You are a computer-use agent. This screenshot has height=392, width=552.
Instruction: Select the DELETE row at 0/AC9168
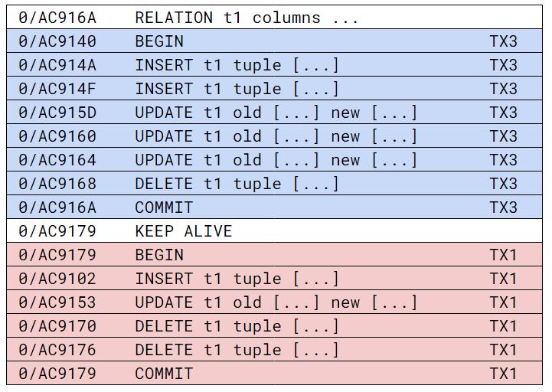[274, 184]
